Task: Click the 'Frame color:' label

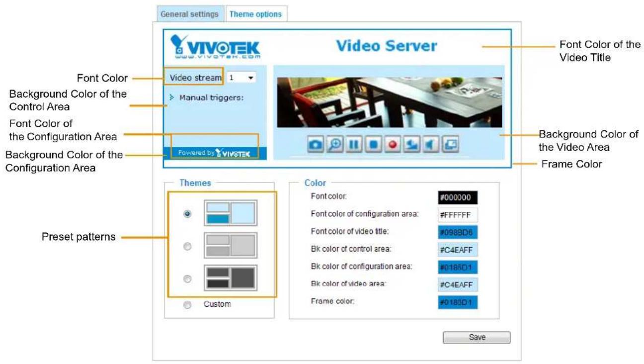Action: [332, 301]
